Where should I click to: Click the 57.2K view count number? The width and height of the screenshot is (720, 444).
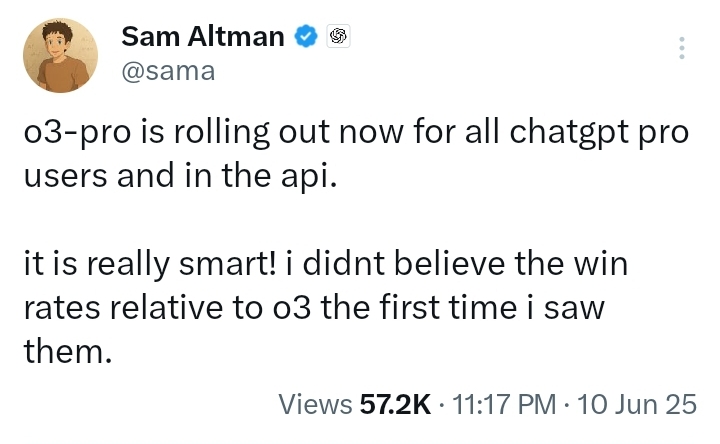(x=395, y=404)
